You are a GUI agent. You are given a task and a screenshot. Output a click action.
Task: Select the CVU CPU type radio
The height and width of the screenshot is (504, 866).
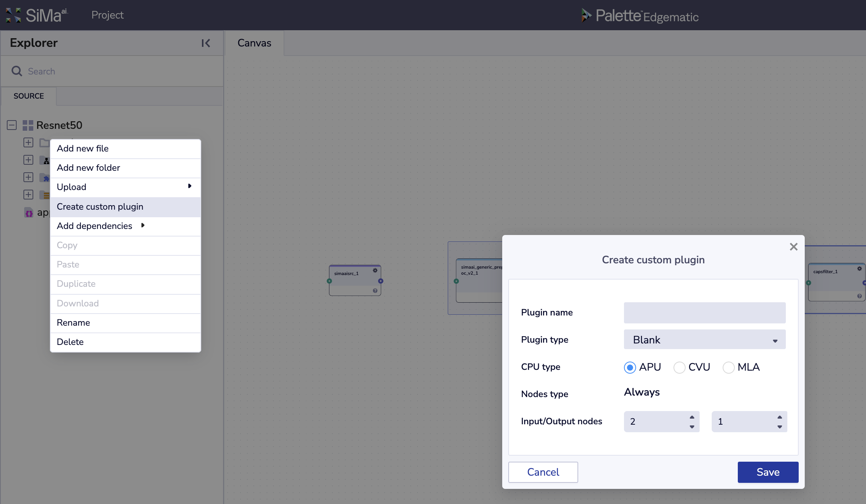[x=679, y=367]
